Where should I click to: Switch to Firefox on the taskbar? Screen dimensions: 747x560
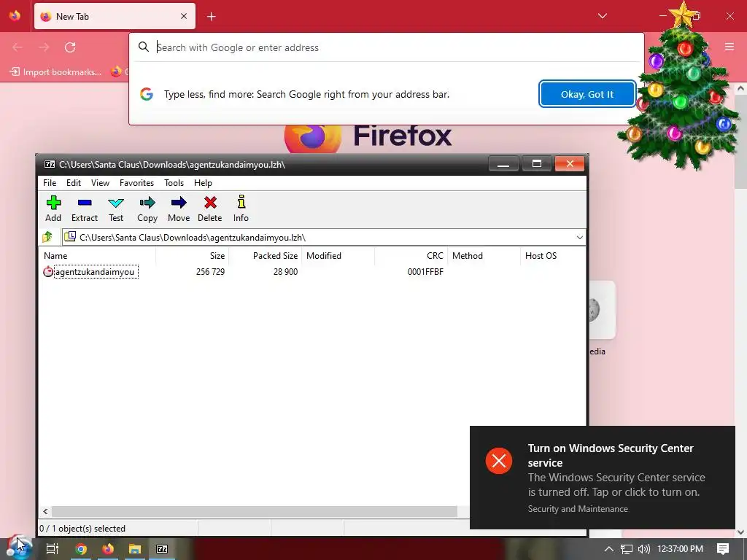pos(108,549)
